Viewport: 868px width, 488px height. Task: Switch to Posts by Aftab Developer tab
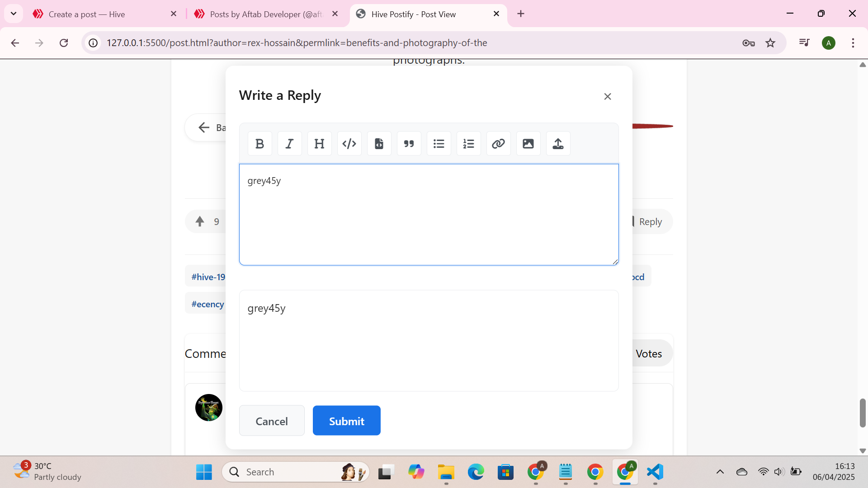267,14
